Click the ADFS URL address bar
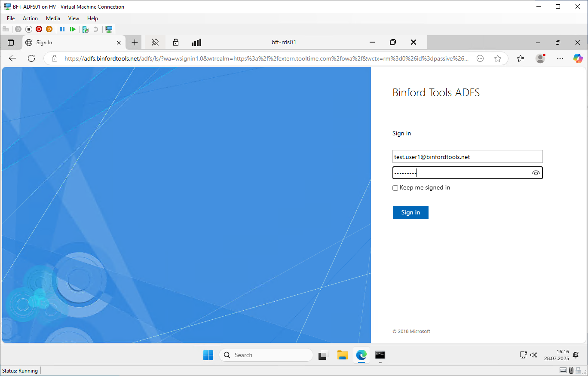 (x=266, y=58)
